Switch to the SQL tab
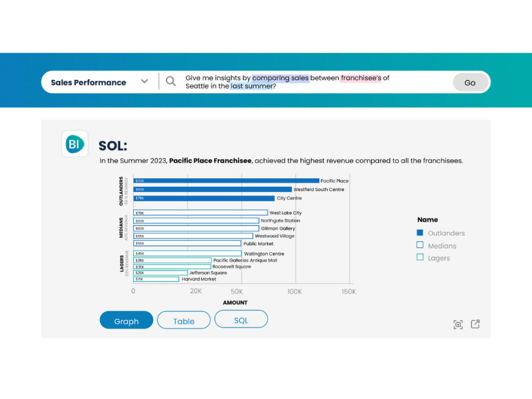532x399 pixels. click(x=241, y=319)
